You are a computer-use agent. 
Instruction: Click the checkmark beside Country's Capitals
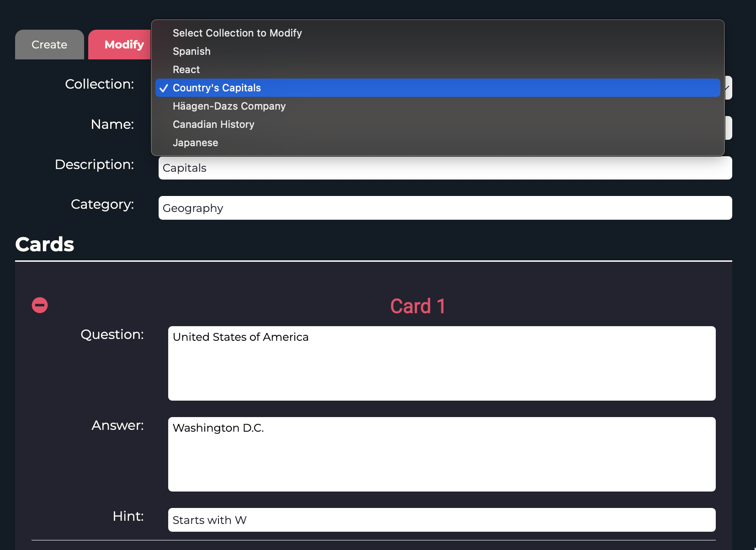click(164, 88)
